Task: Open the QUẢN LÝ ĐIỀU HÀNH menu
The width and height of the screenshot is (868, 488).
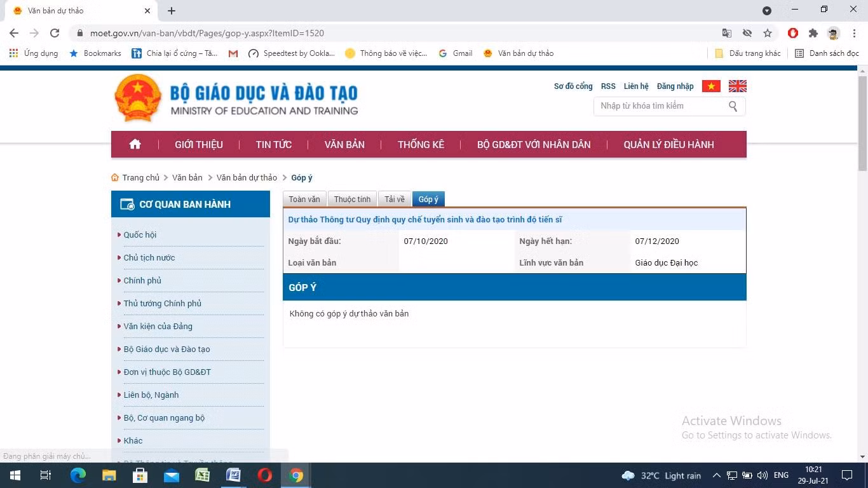Action: (668, 144)
